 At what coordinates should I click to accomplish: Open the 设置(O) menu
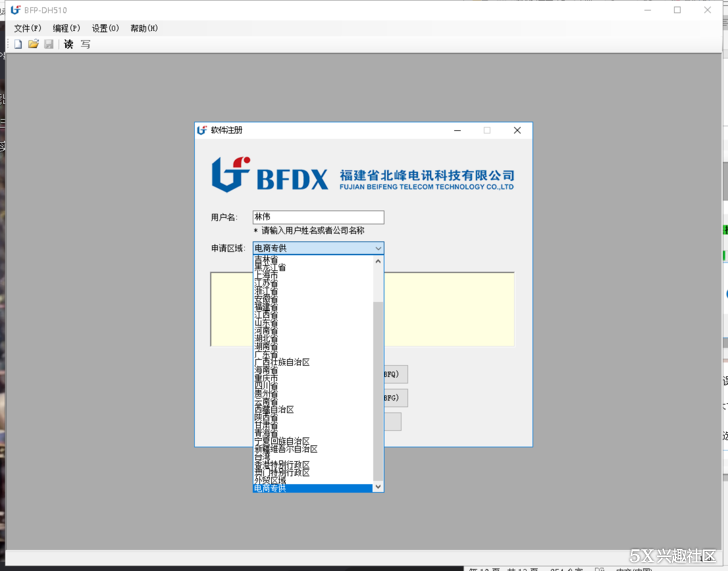[105, 28]
